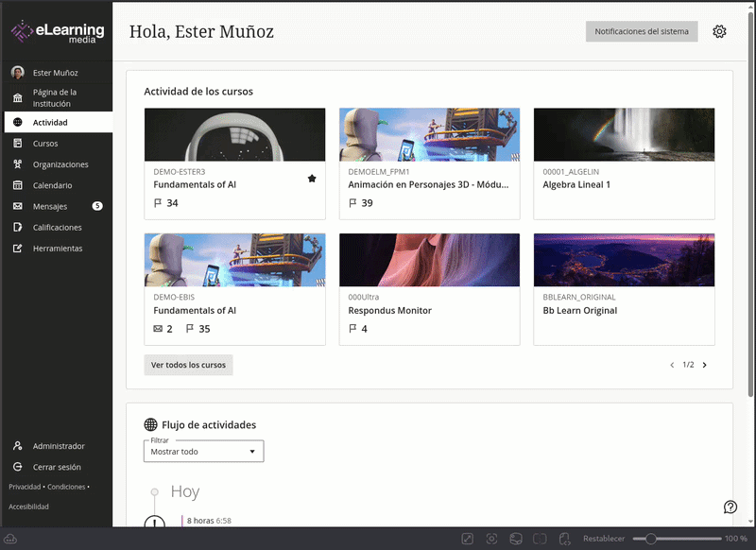The width and height of the screenshot is (756, 550).
Task: Open Animación en Personajes 3D course title
Action: [x=428, y=184]
